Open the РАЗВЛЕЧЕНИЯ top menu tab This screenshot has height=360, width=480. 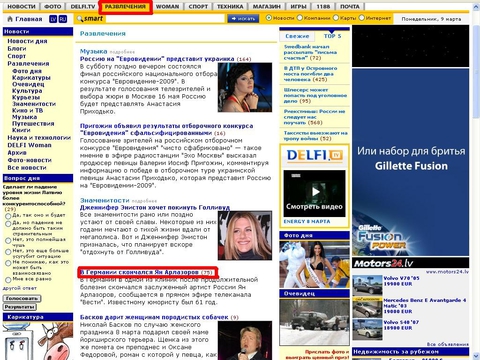click(125, 7)
